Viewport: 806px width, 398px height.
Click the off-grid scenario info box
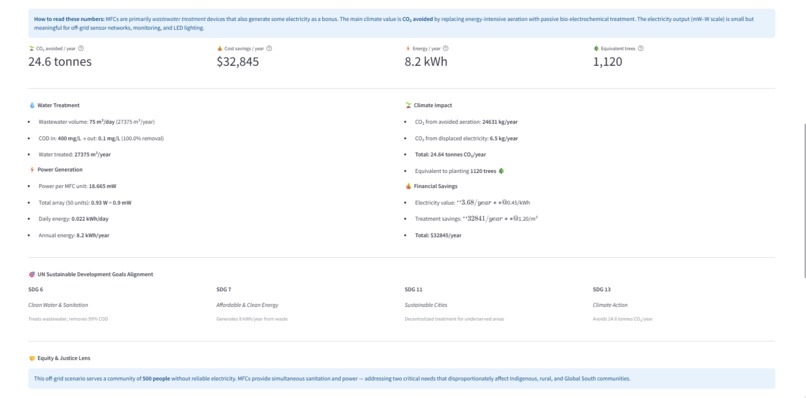point(401,378)
